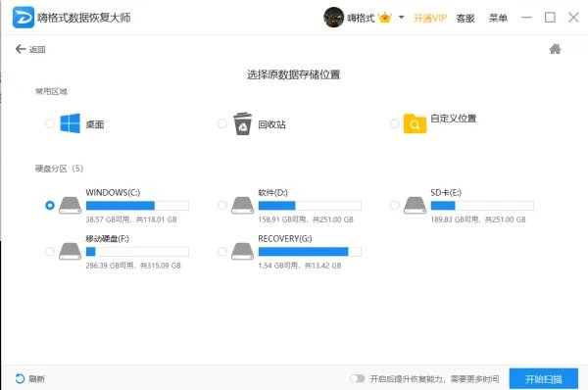Screen dimensions: 588x390
Task: Close the application window
Action: point(573,18)
